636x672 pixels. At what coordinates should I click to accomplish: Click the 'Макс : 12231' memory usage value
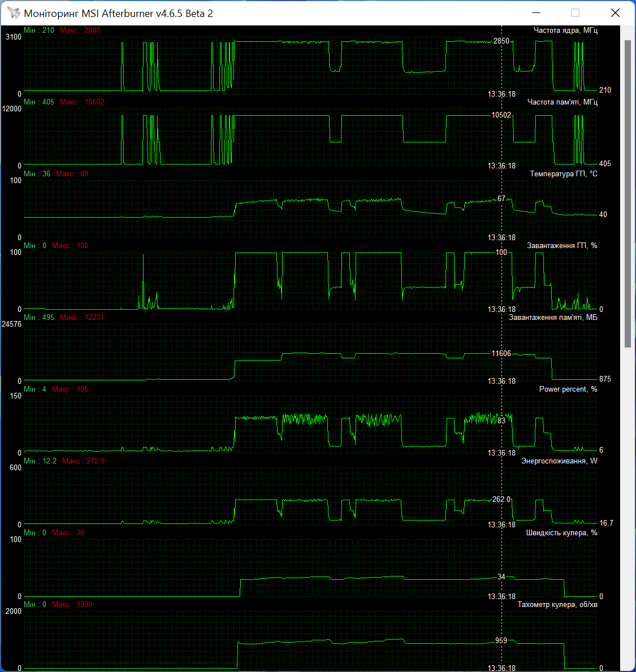click(x=82, y=318)
